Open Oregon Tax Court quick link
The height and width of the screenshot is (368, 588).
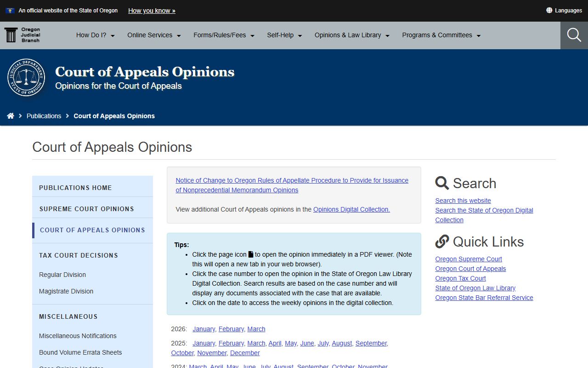pos(460,278)
